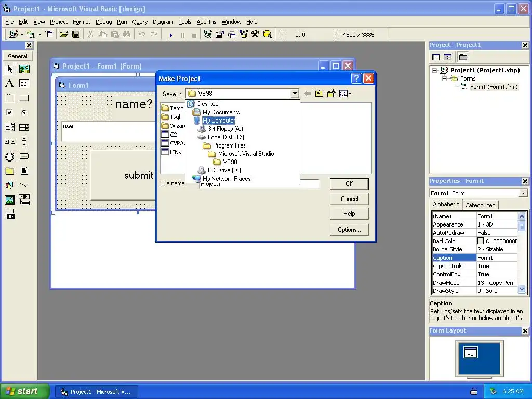The height and width of the screenshot is (399, 532).
Task: Click View Object icon in Project panel
Action: coord(447,57)
